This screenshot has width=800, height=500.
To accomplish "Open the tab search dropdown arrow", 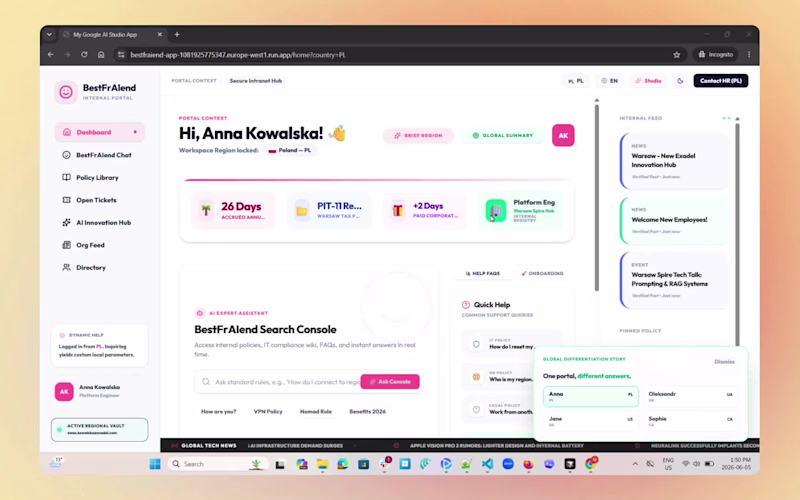I will coord(49,35).
